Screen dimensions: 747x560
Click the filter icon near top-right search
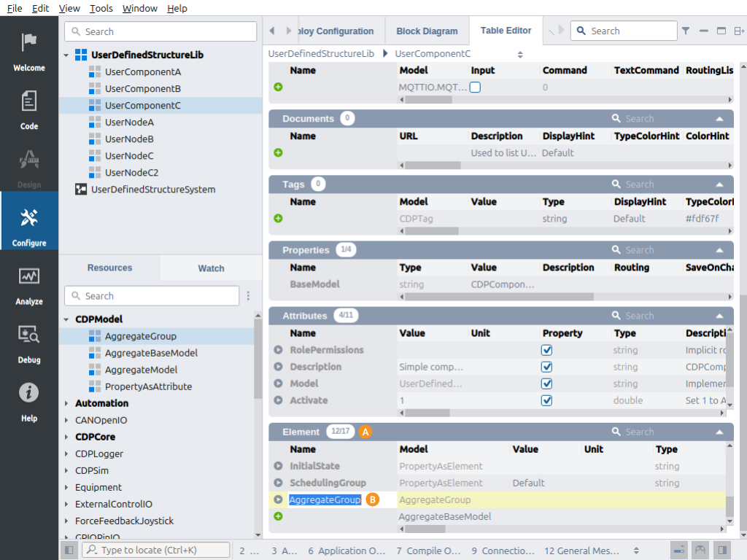(x=686, y=31)
